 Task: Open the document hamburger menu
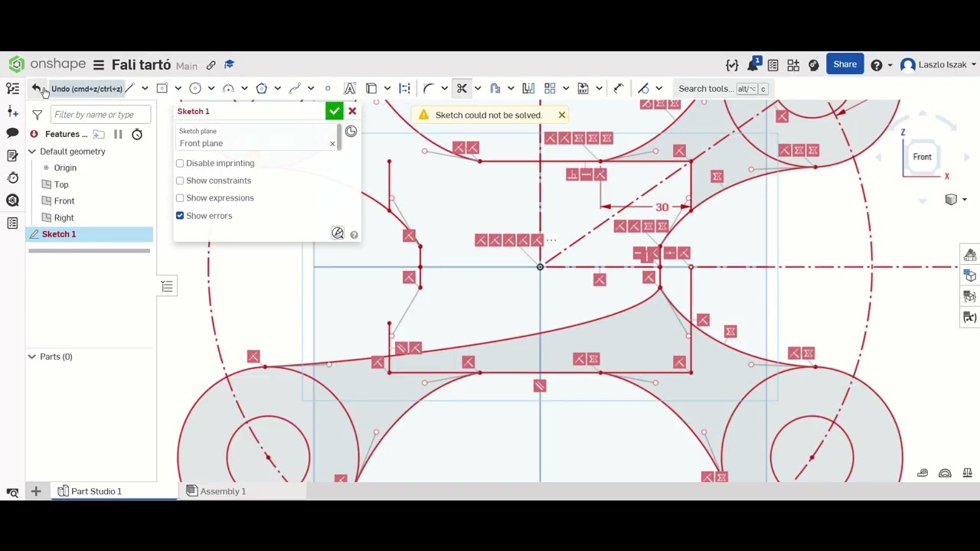pyautogui.click(x=98, y=65)
